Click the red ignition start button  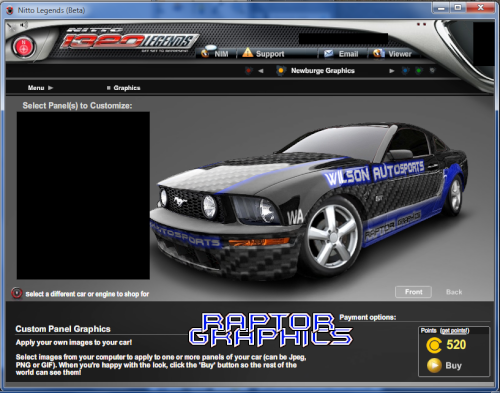(x=23, y=47)
